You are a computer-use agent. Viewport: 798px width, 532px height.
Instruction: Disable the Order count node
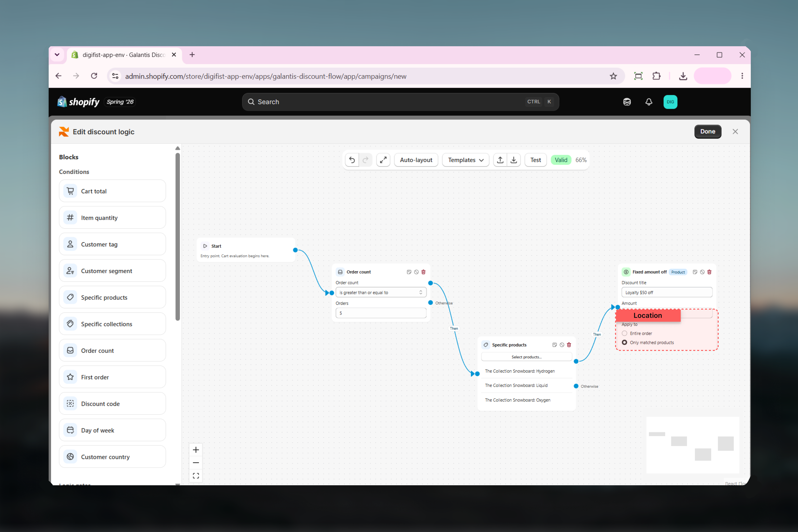[416, 272]
